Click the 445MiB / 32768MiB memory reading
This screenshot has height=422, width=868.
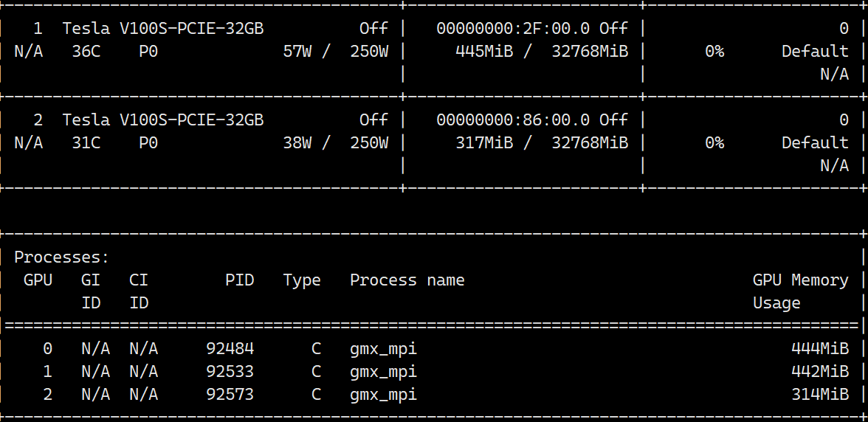pyautogui.click(x=542, y=52)
